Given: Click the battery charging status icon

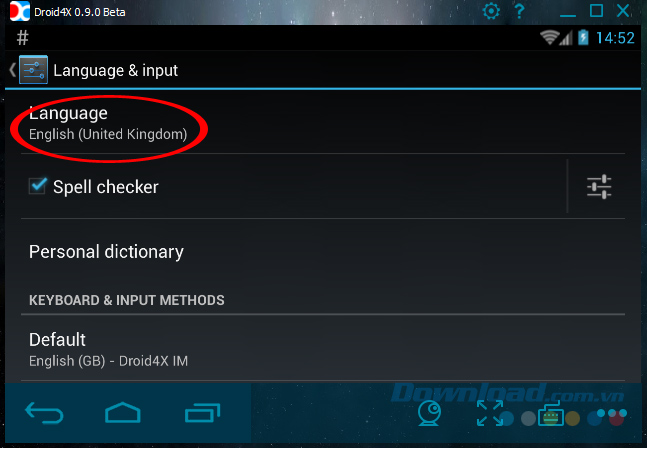Looking at the screenshot, I should pyautogui.click(x=583, y=38).
